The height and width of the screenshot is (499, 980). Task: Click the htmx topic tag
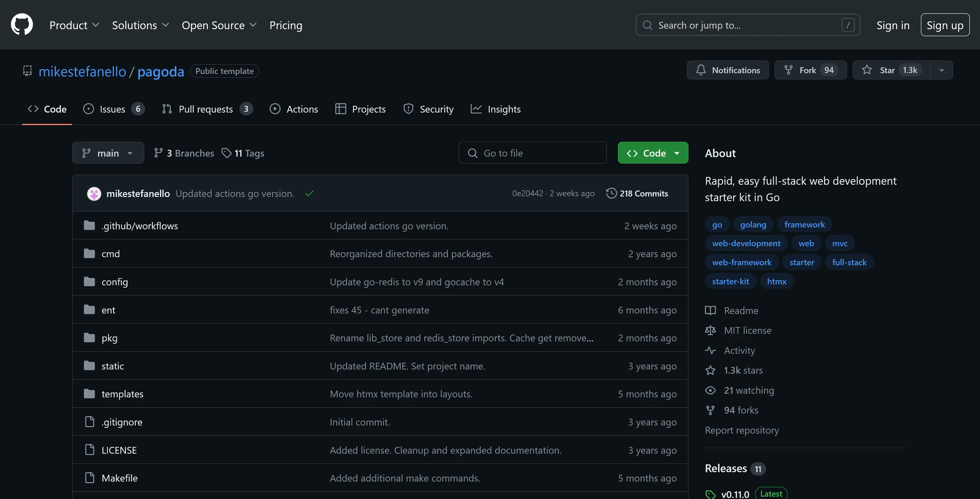(x=776, y=281)
